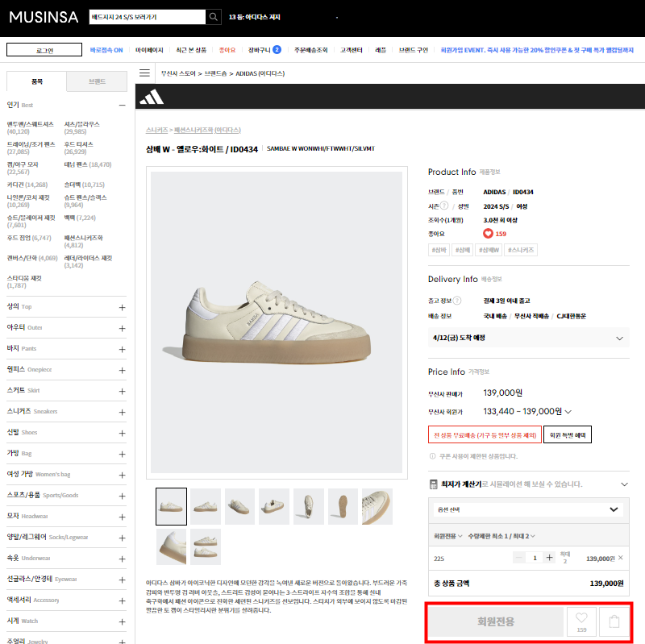Viewport: 645px width, 644px height.
Task: Click the 로그인 button
Action: [44, 50]
